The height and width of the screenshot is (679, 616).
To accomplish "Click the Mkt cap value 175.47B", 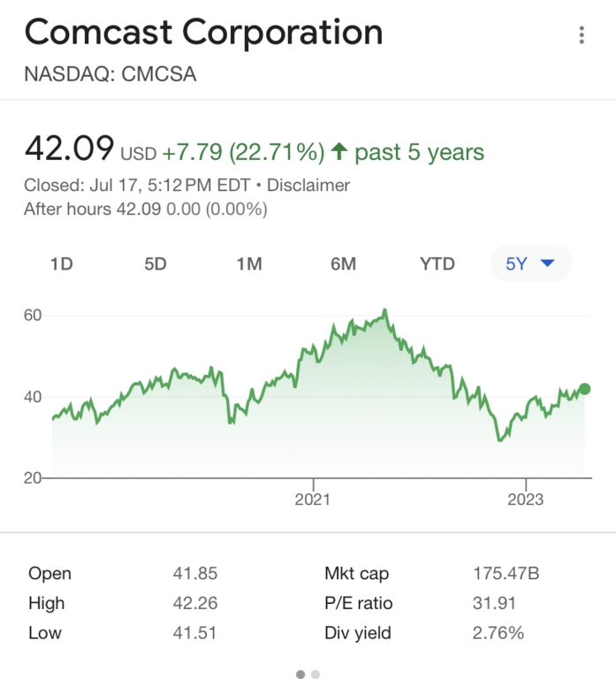I will (506, 573).
